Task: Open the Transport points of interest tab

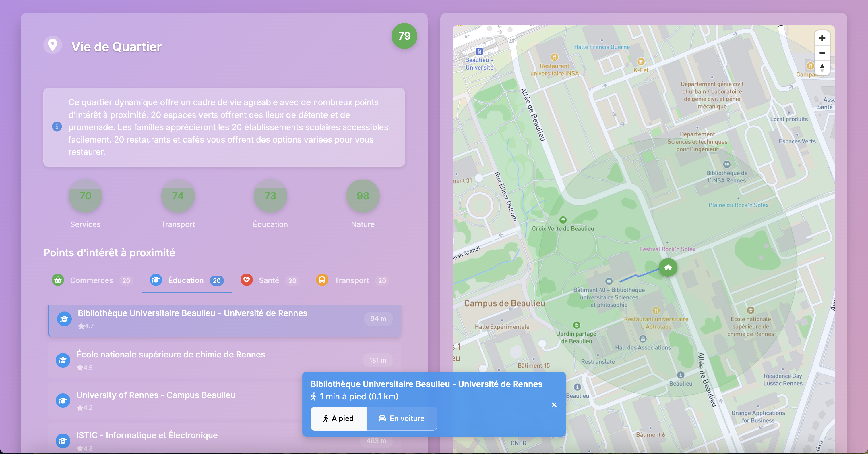Action: coord(352,280)
